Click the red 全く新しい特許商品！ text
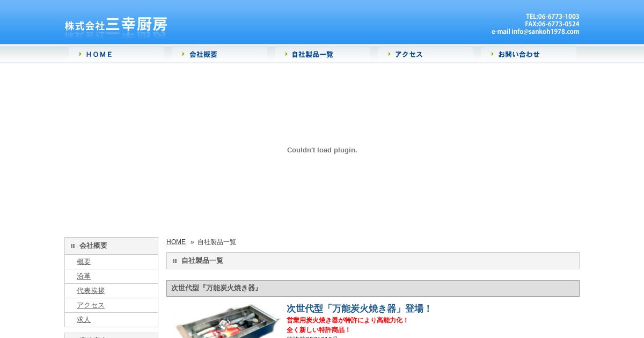 tap(318, 330)
